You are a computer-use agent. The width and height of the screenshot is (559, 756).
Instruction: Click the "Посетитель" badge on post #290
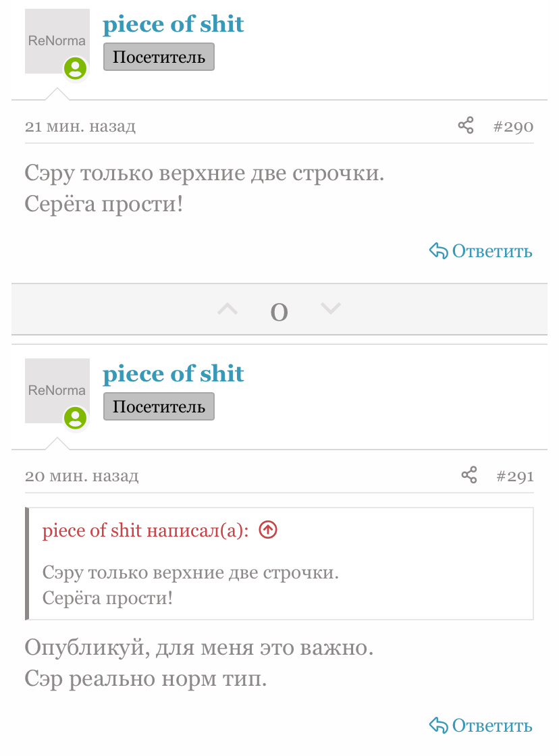point(159,57)
